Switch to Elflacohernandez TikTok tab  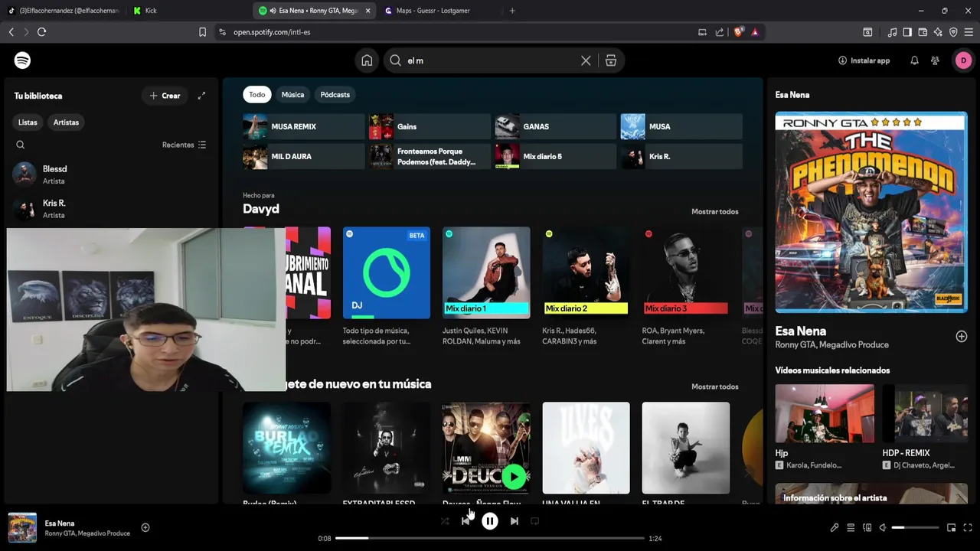[x=64, y=11]
